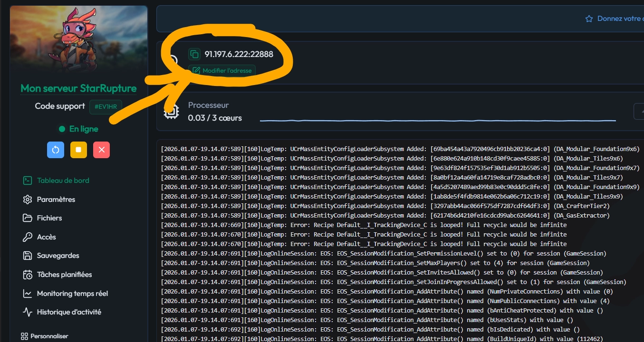Click the #EV1HR support code badge

click(106, 106)
